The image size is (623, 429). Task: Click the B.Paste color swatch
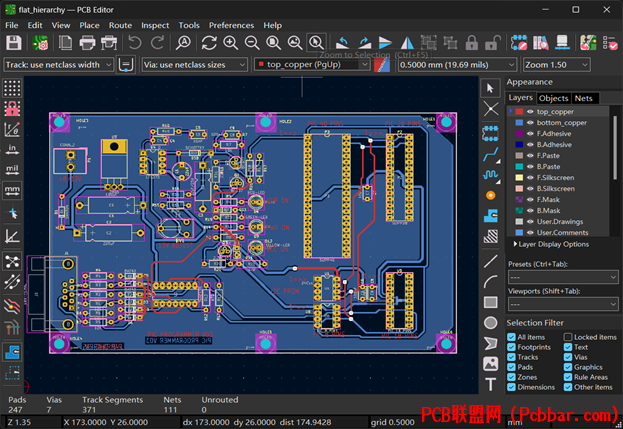point(519,166)
